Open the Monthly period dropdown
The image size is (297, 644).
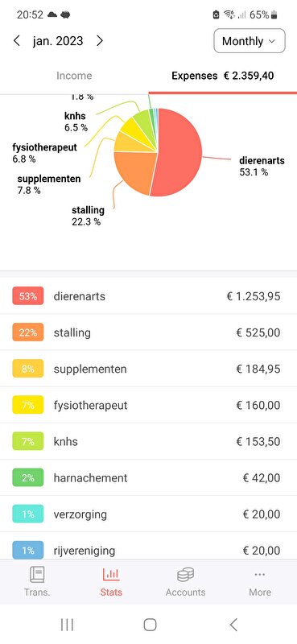pos(250,41)
